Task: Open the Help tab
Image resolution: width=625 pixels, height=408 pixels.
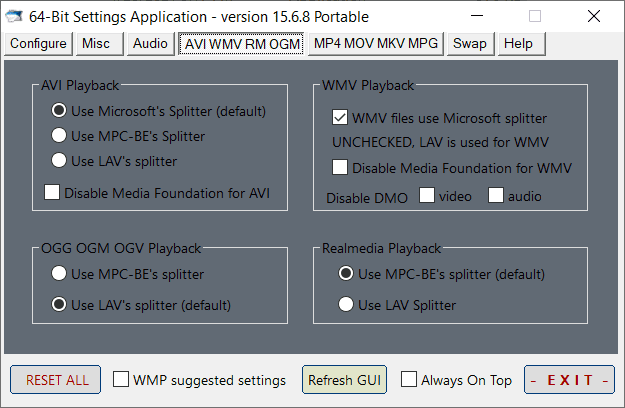Action: pyautogui.click(x=518, y=44)
